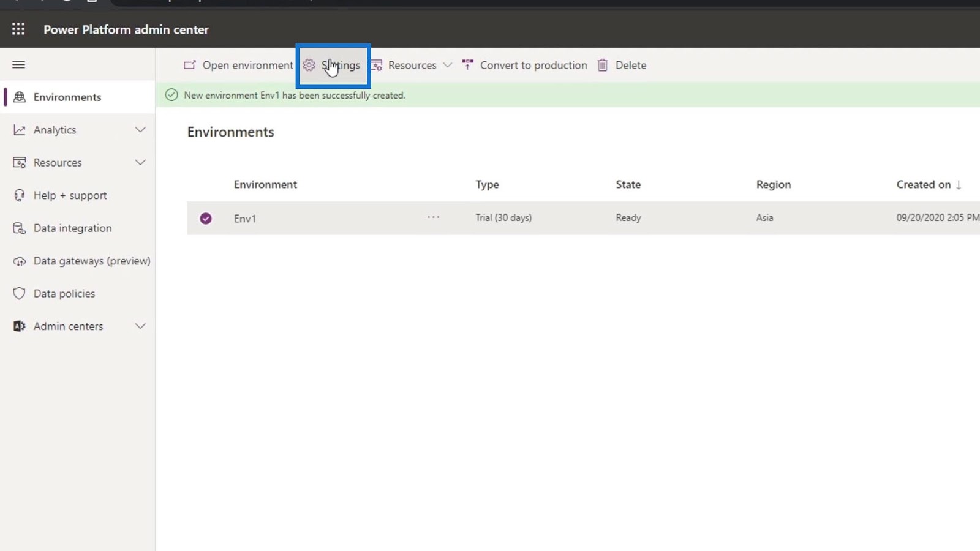Click the Data gateways cloud icon
The width and height of the screenshot is (980, 551).
[20, 261]
